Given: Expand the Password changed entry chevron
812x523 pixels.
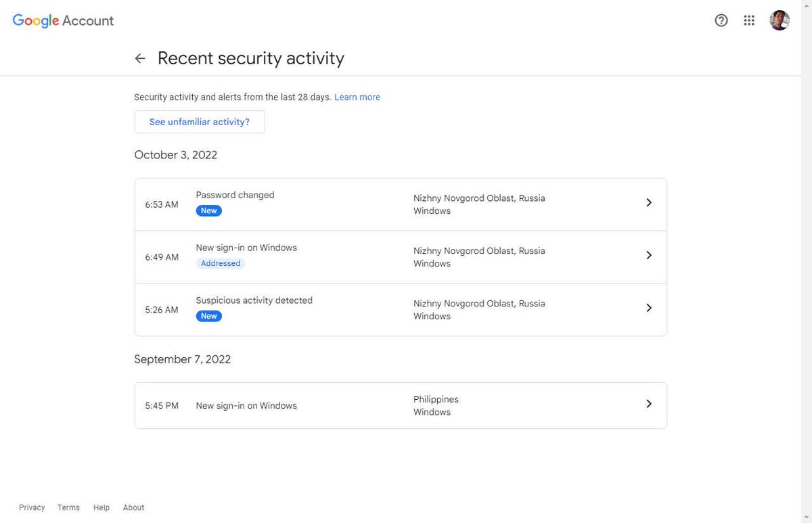Looking at the screenshot, I should click(x=649, y=202).
